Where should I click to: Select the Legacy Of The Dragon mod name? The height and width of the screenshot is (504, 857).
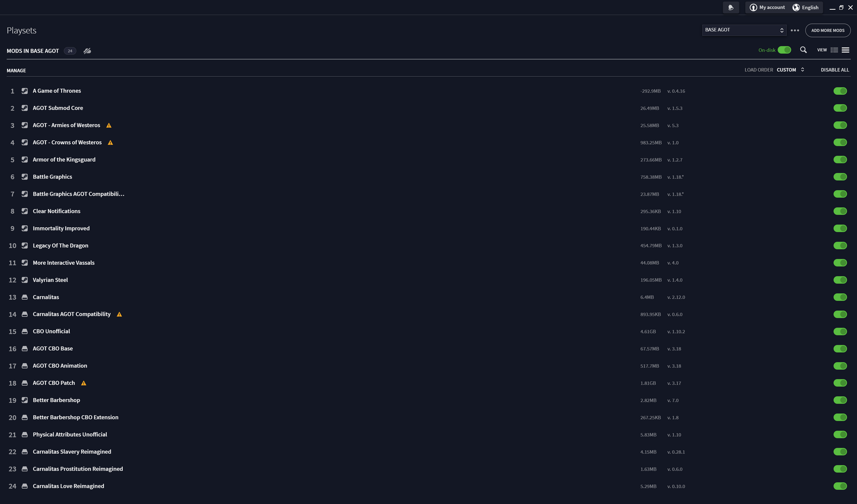[x=60, y=246]
